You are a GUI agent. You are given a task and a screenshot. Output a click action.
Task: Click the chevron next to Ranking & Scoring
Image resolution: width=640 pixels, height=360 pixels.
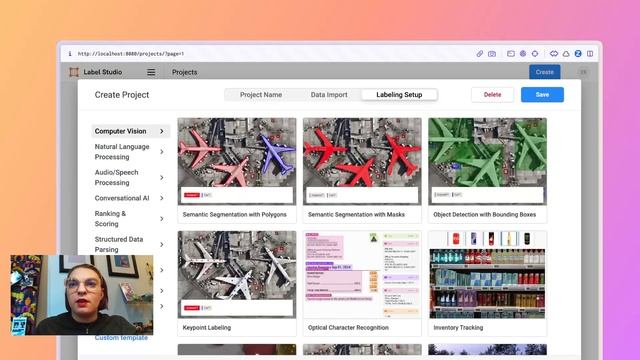[162, 219]
